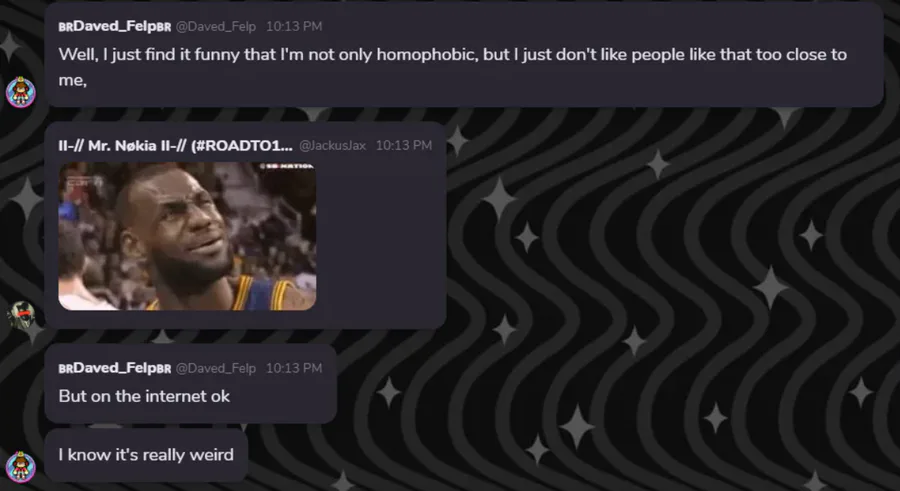
Task: Click the @Daved_Felp handle in top message
Action: (216, 26)
